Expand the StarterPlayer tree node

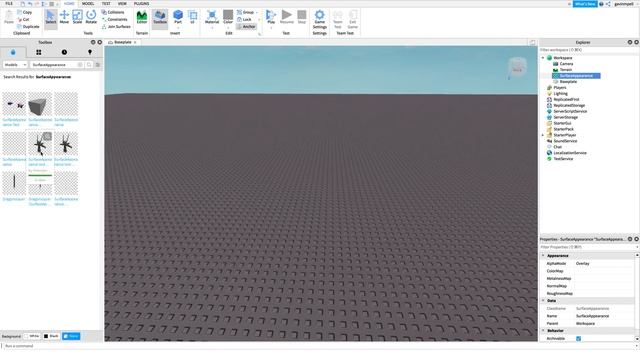coord(543,135)
